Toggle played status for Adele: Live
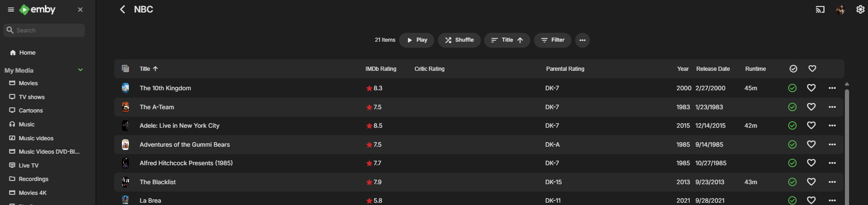This screenshot has width=868, height=205. pyautogui.click(x=792, y=125)
